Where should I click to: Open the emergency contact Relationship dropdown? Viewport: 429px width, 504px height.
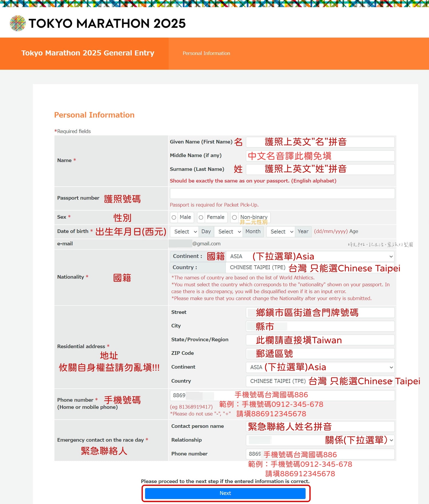coord(320,440)
